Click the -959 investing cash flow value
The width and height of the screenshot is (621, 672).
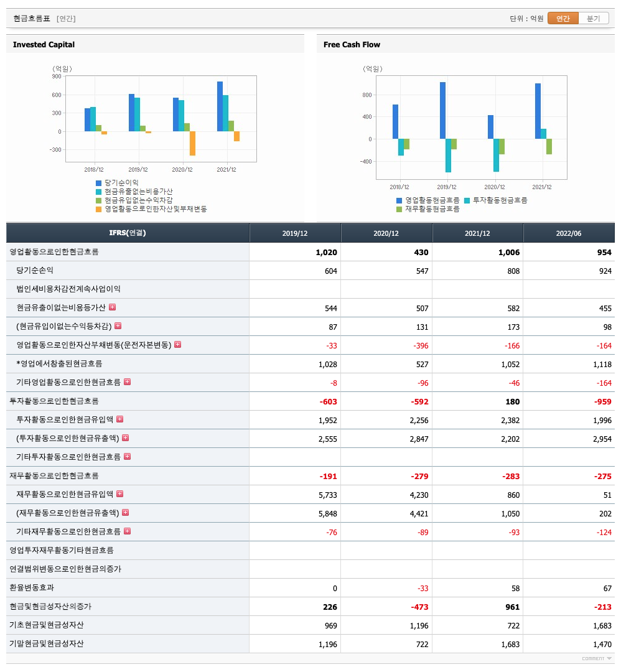pyautogui.click(x=602, y=401)
